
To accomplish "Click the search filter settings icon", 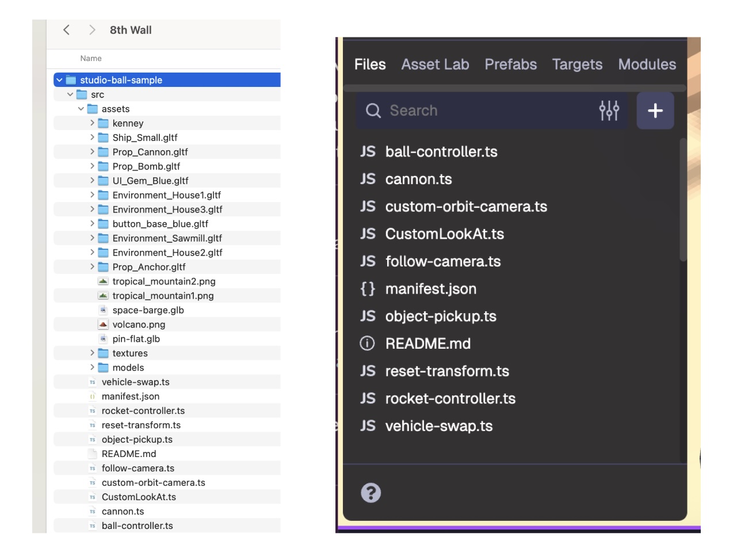I will tap(609, 111).
